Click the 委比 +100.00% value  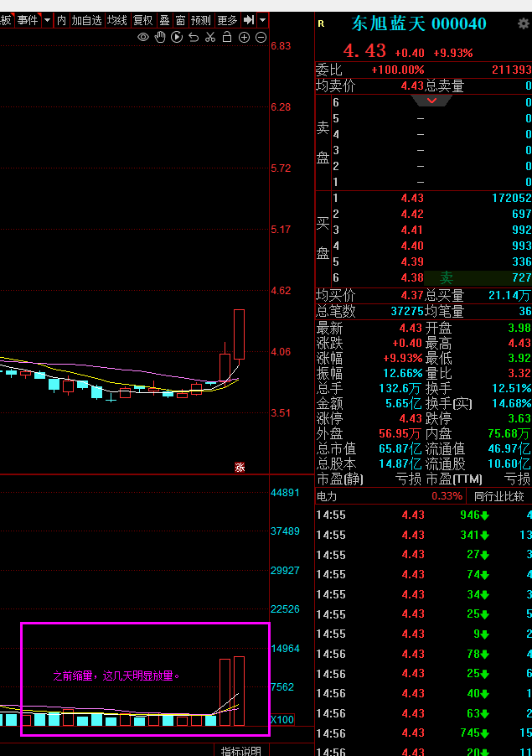tap(398, 70)
